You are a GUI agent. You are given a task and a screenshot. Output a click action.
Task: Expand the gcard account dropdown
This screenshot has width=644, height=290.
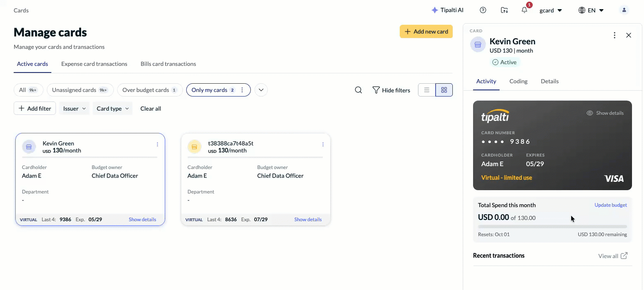tap(550, 10)
